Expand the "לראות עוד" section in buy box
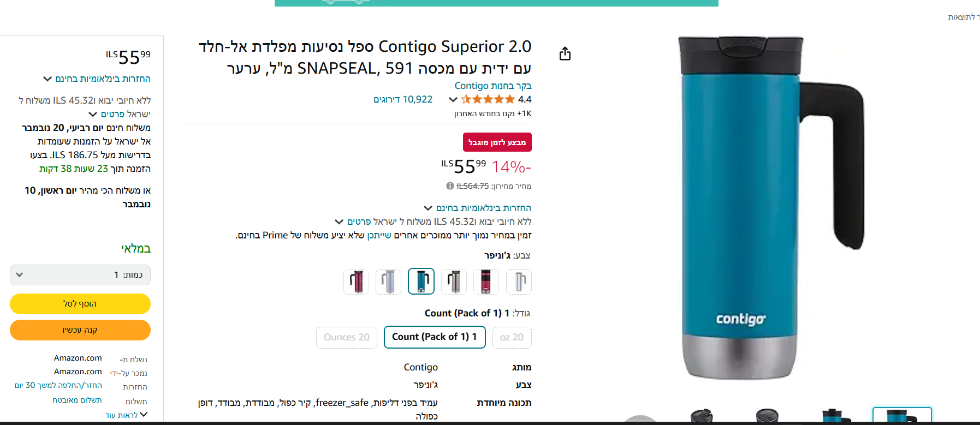 point(127,415)
